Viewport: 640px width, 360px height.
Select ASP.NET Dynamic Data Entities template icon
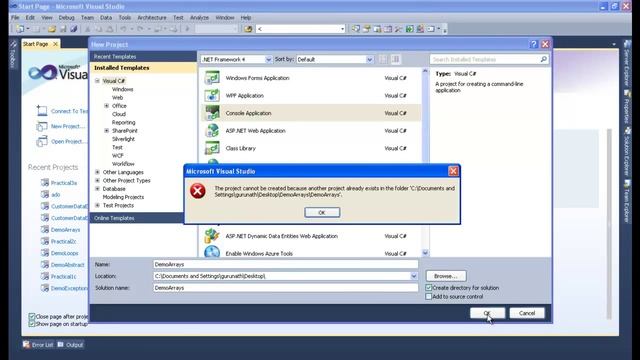212,236
